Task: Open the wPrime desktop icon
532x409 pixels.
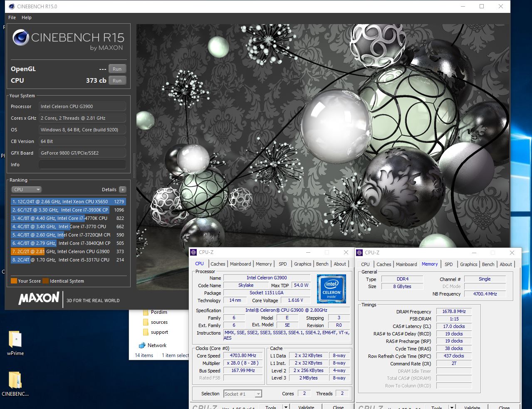Action: pyautogui.click(x=15, y=343)
